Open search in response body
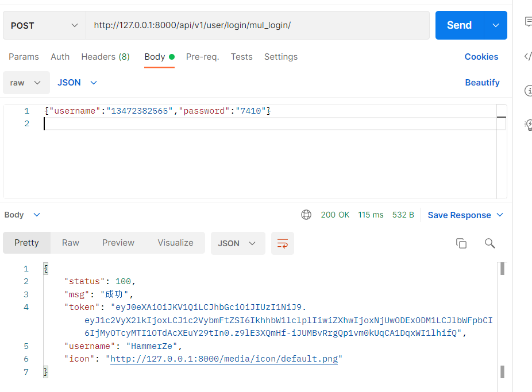The width and height of the screenshot is (532, 392). pos(489,243)
